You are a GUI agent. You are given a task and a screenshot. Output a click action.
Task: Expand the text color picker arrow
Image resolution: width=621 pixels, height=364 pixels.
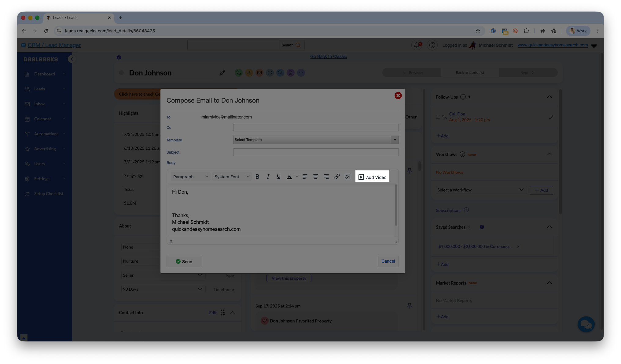coord(297,177)
